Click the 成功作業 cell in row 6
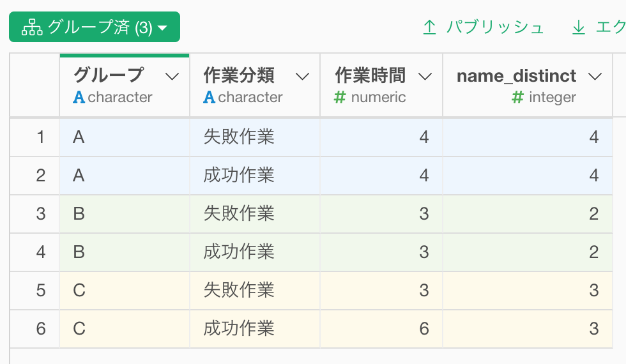Viewport: 626px width, 364px height. coord(255,329)
